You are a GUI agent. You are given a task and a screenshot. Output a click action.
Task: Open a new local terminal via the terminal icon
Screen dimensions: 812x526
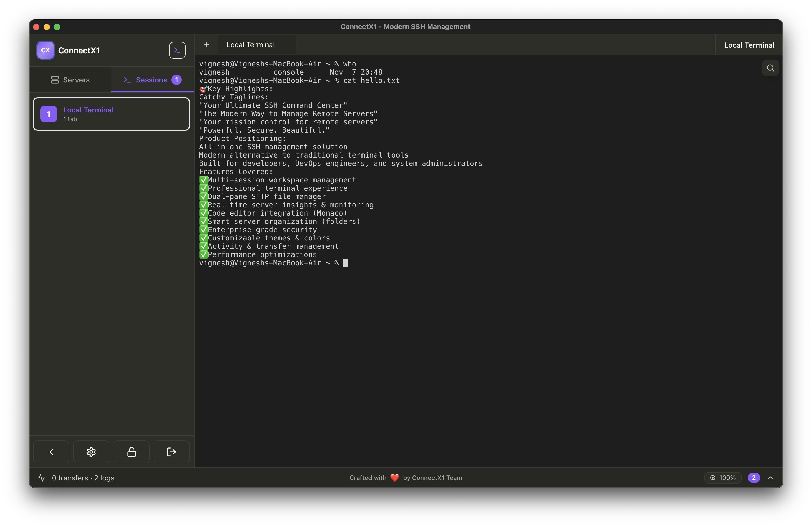pos(177,50)
